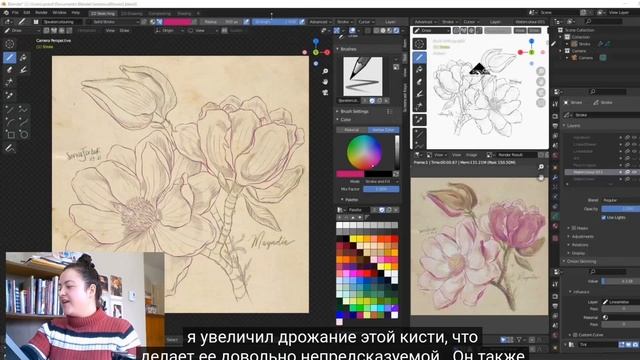Switch color mode to Material
640x360 pixels.
(351, 130)
